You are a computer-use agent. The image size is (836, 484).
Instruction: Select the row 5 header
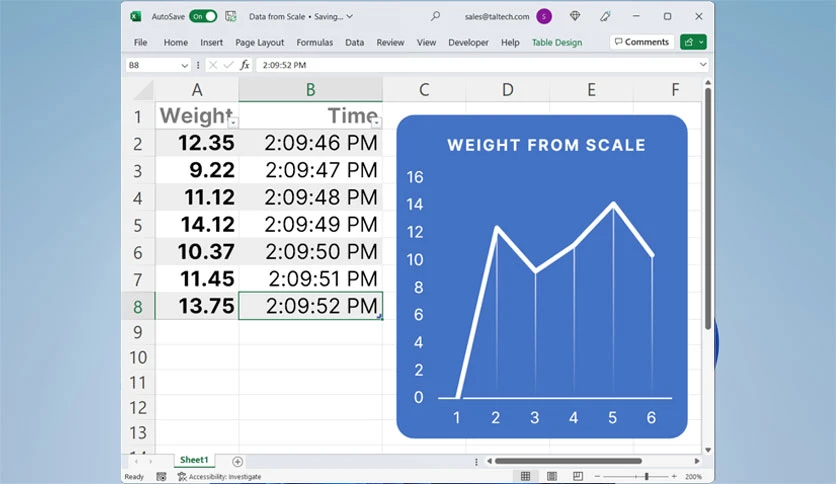(x=138, y=224)
